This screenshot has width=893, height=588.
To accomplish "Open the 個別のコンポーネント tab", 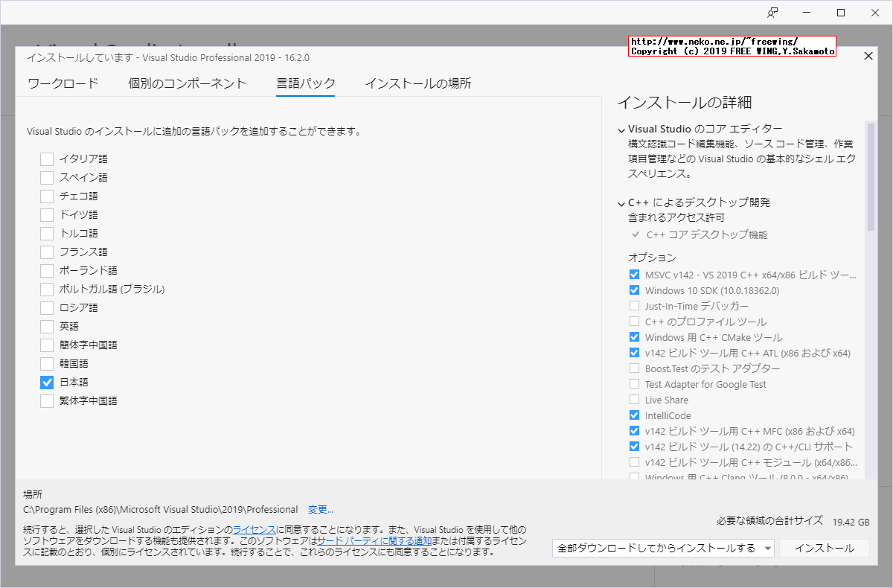I will tap(188, 83).
